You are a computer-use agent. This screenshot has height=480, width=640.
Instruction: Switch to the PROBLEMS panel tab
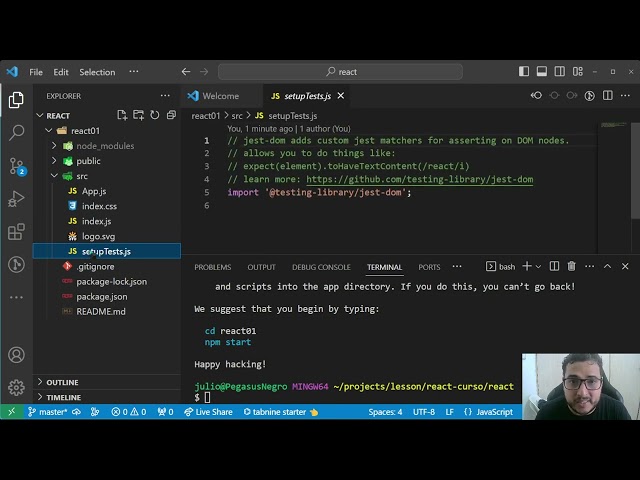click(x=213, y=267)
